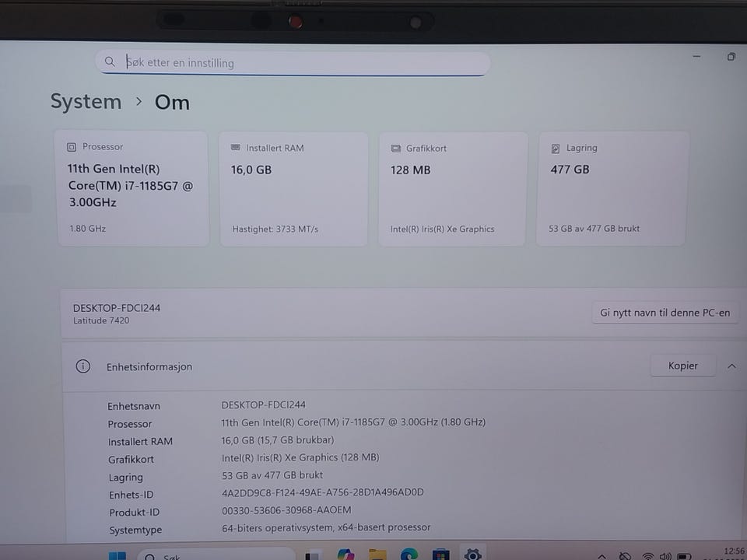The image size is (747, 560).
Task: Open the Windows Start menu
Action: pyautogui.click(x=117, y=555)
